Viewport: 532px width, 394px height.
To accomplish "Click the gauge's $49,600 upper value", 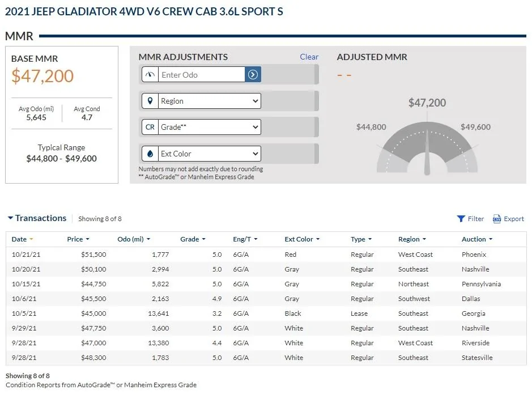I will pos(475,127).
